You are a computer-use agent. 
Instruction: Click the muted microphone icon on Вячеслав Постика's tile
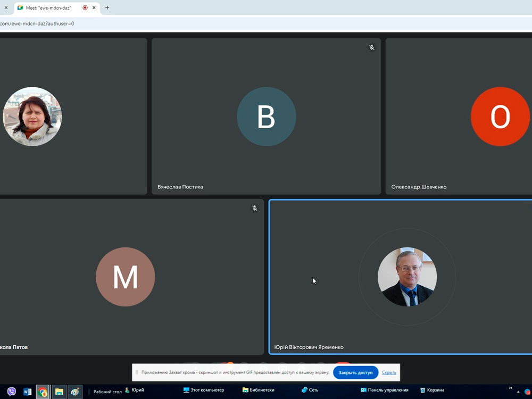click(372, 47)
